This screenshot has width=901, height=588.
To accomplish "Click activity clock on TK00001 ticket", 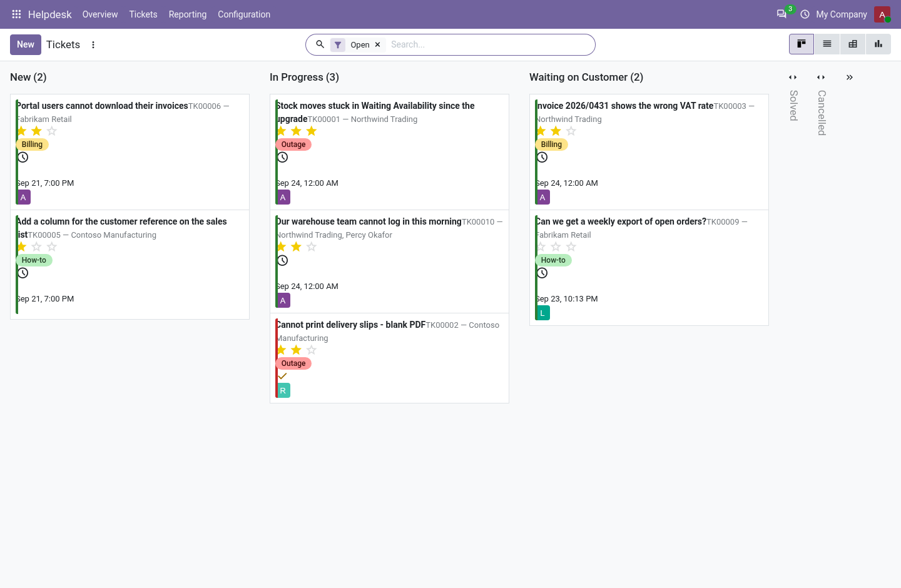I will [283, 157].
